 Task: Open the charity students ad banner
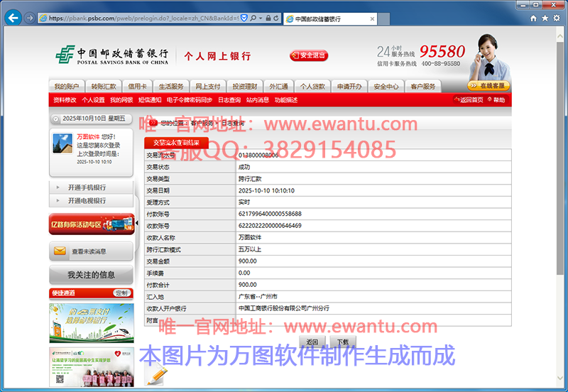click(92, 367)
